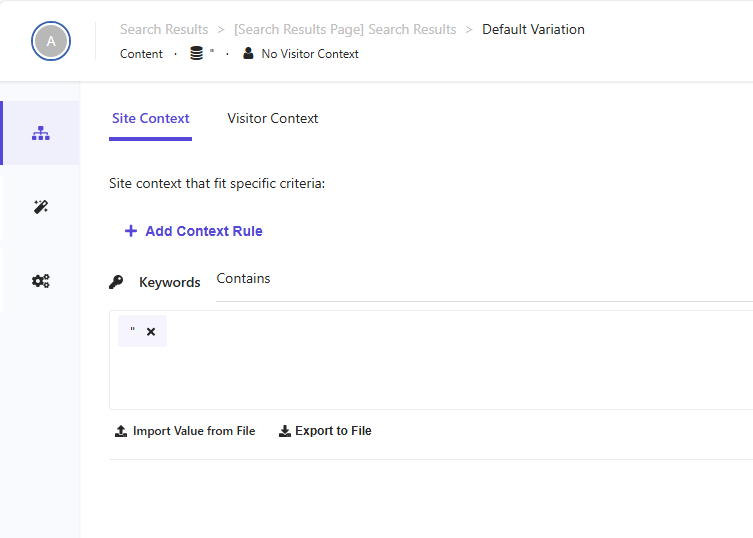Open the context sitemap sidebar icon
The height and width of the screenshot is (538, 753).
click(x=40, y=133)
